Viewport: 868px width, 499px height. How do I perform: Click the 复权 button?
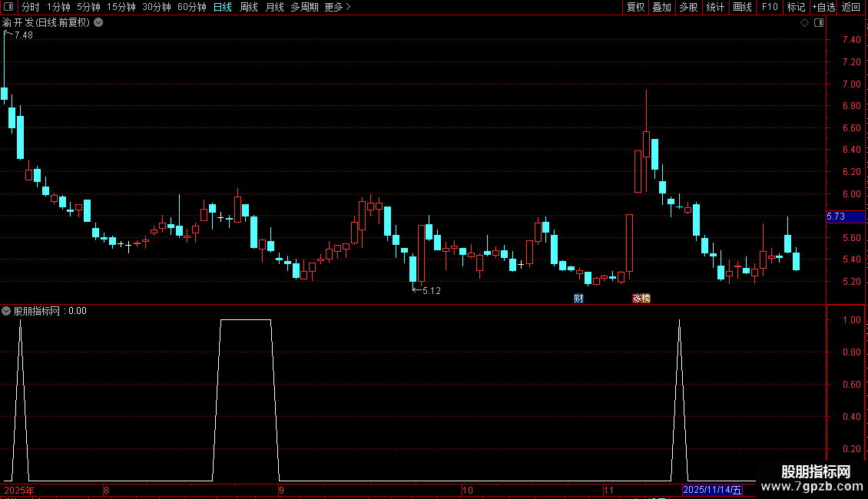635,7
